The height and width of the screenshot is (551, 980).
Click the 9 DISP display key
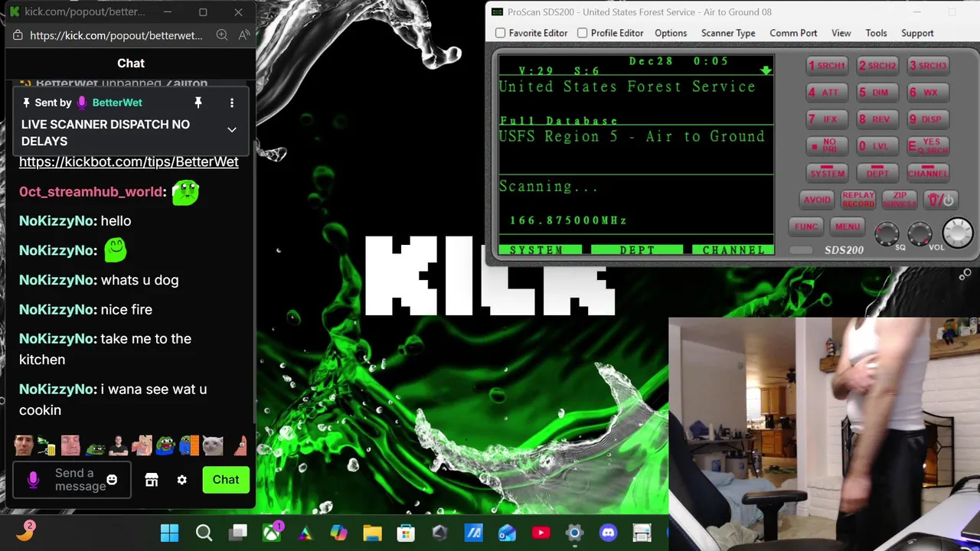click(x=928, y=119)
